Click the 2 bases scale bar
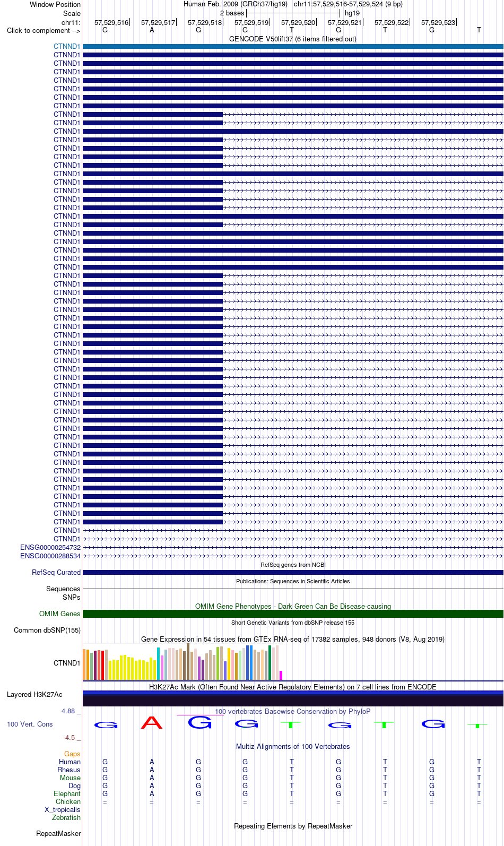This screenshot has height=846, width=504. pos(293,13)
